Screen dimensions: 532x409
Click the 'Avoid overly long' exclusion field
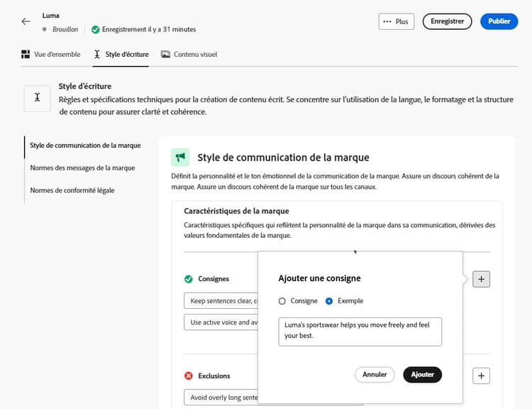(221, 397)
